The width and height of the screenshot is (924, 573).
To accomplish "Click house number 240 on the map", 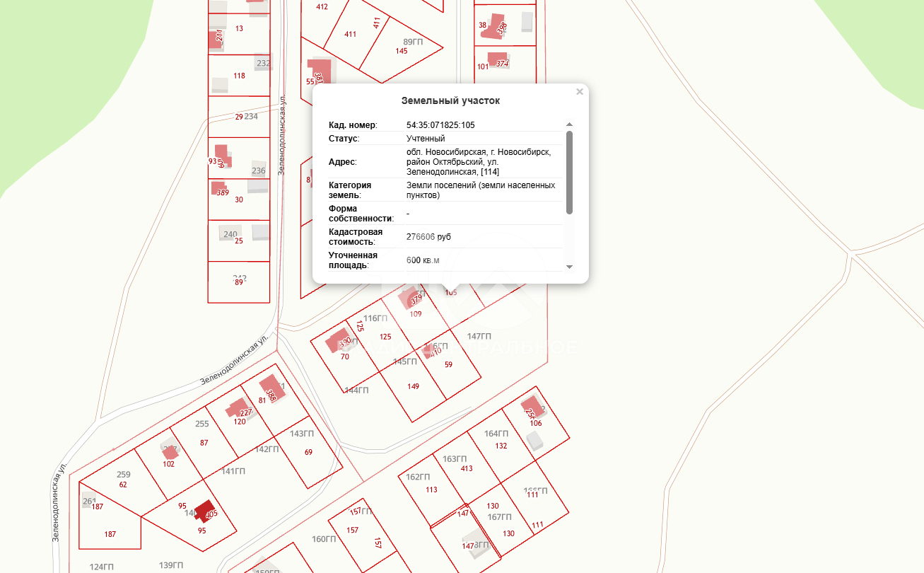I will 230,234.
